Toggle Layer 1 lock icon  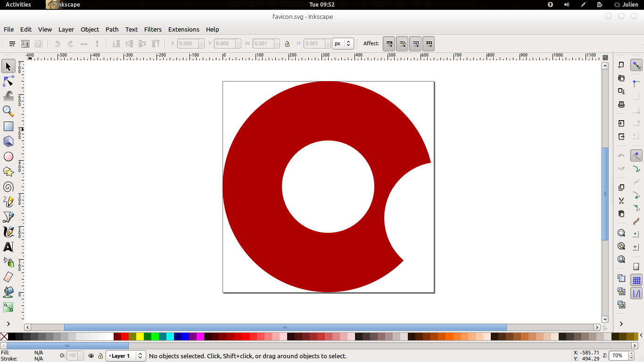coord(100,356)
